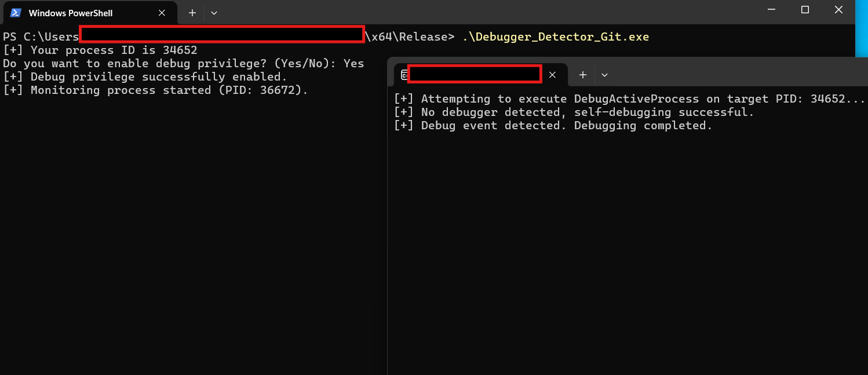Close the Windows PowerShell tab
This screenshot has width=868, height=375.
pyautogui.click(x=161, y=12)
